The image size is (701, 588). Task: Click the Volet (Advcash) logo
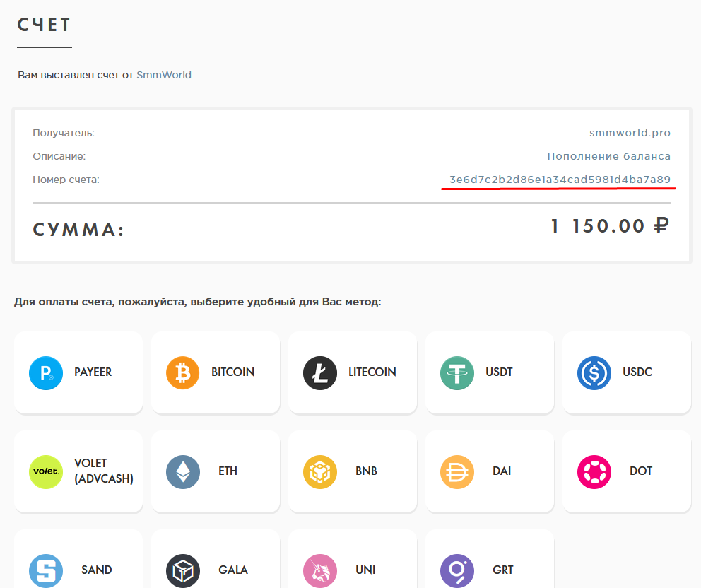click(x=46, y=471)
